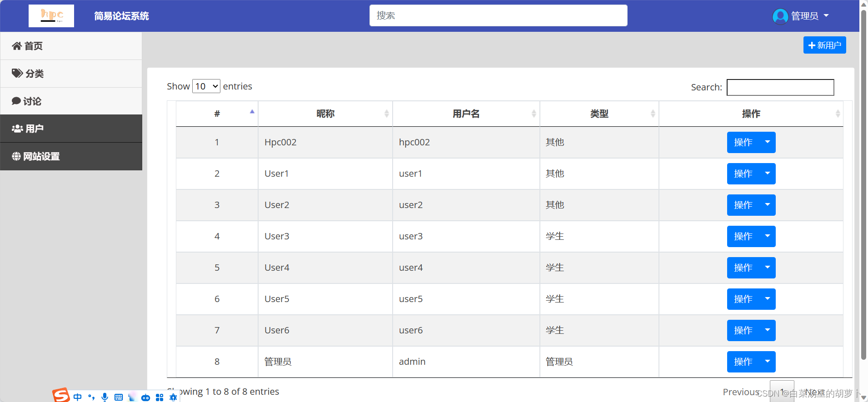
Task: Open the Sogou soft keyboard icon
Action: click(119, 397)
